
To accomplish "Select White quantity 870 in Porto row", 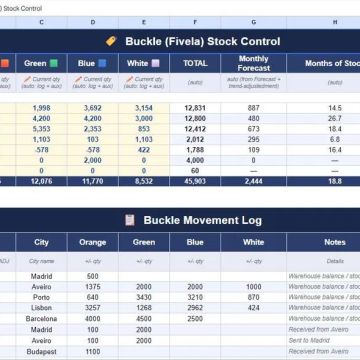I will pyautogui.click(x=253, y=297).
